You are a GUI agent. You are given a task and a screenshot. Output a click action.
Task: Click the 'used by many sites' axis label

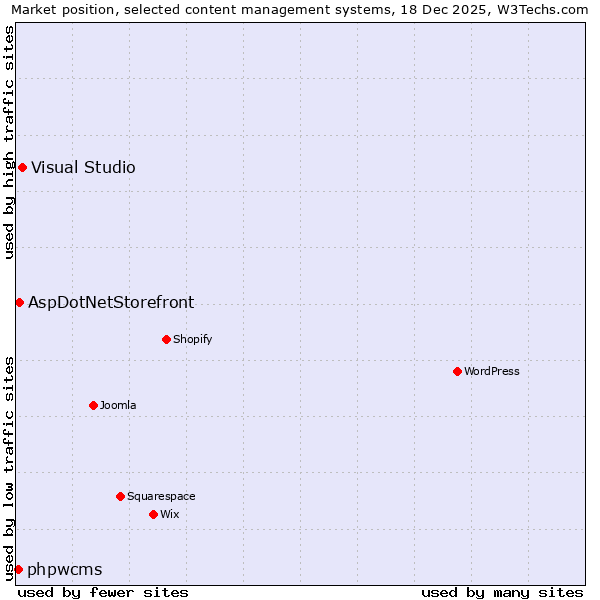(x=502, y=592)
